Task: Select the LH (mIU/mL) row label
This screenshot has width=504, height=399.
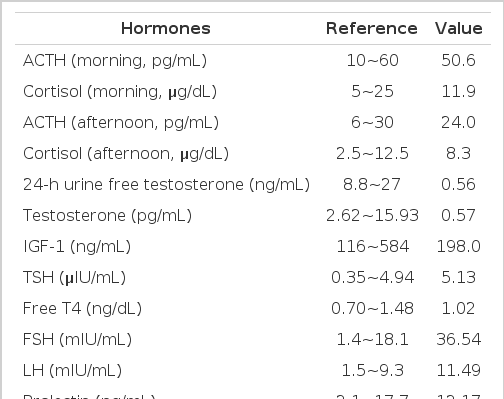Action: pyautogui.click(x=72, y=371)
